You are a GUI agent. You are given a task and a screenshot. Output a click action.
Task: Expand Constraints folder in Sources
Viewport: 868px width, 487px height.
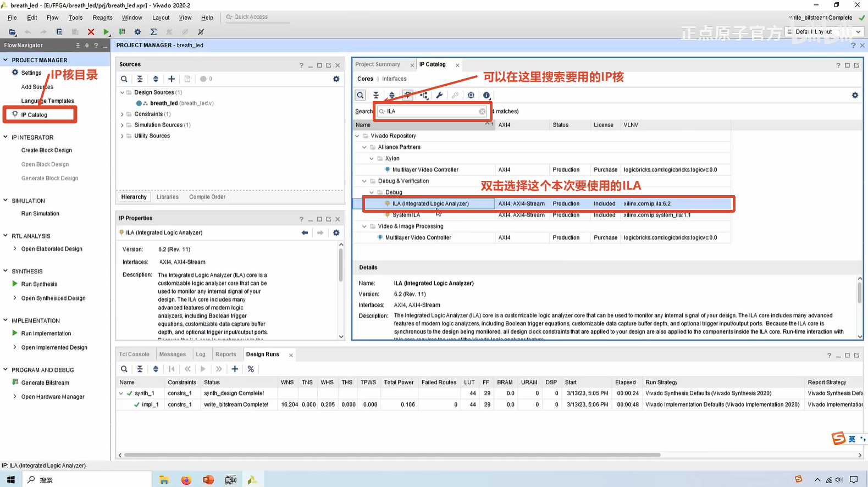tap(122, 114)
